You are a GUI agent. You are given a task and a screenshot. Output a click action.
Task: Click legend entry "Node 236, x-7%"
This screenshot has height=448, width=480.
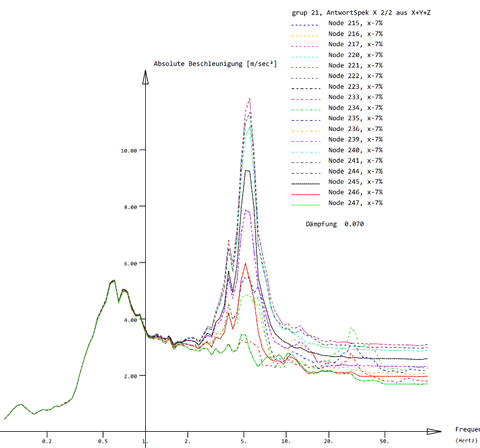(355, 129)
